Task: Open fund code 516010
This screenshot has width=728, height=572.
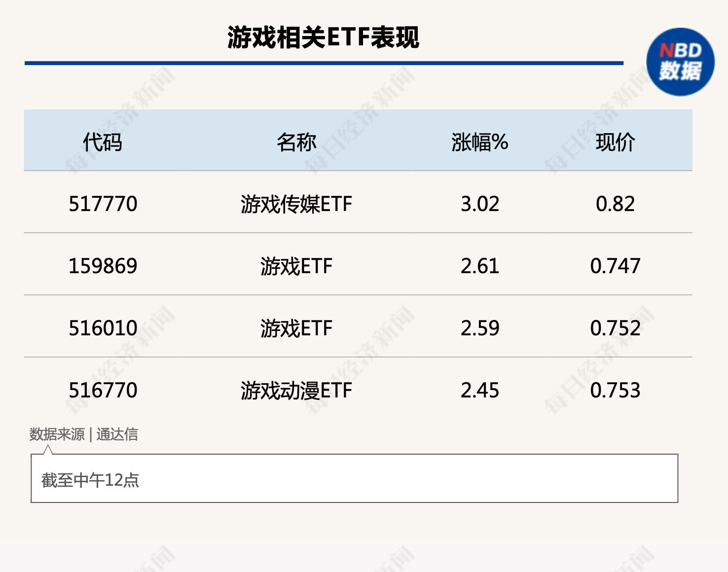Action: tap(103, 328)
